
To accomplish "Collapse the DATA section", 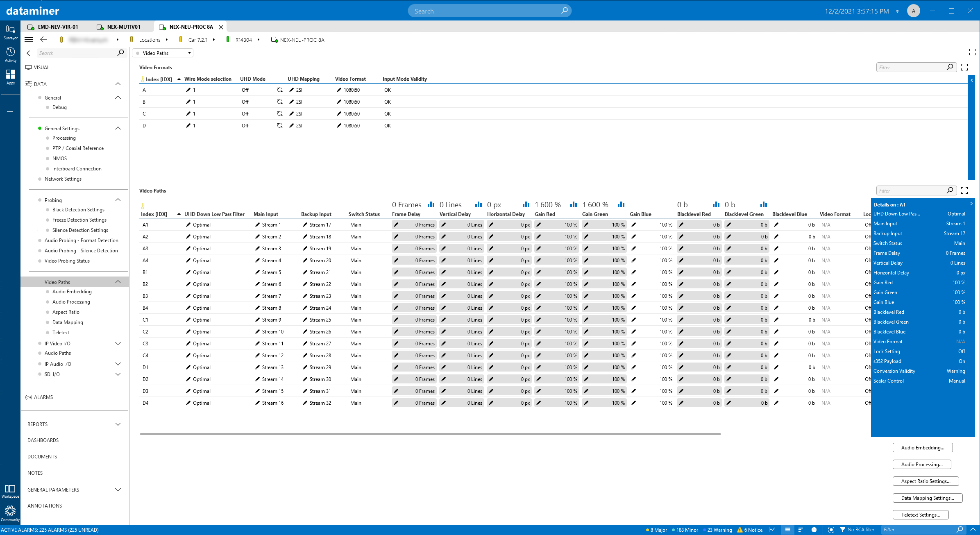I will [118, 84].
